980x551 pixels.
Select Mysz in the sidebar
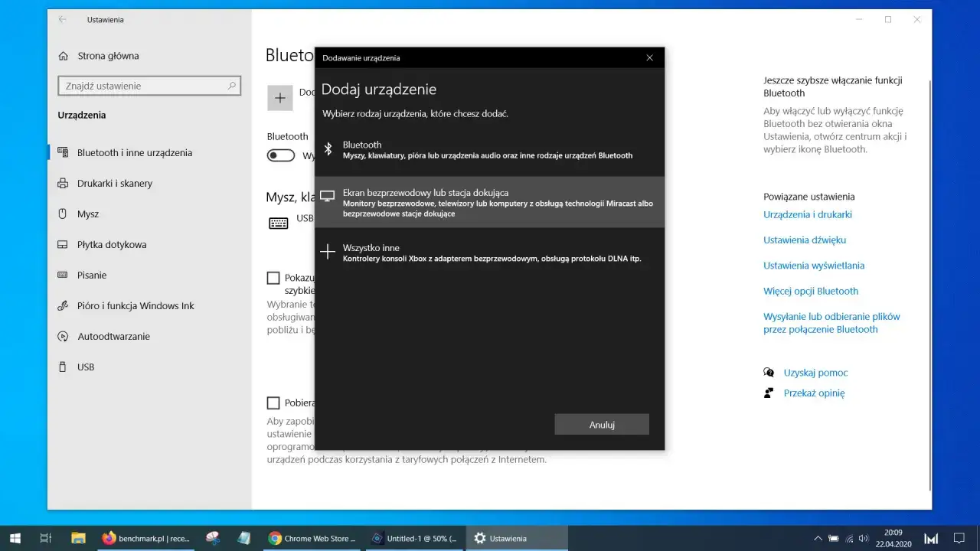(x=86, y=214)
